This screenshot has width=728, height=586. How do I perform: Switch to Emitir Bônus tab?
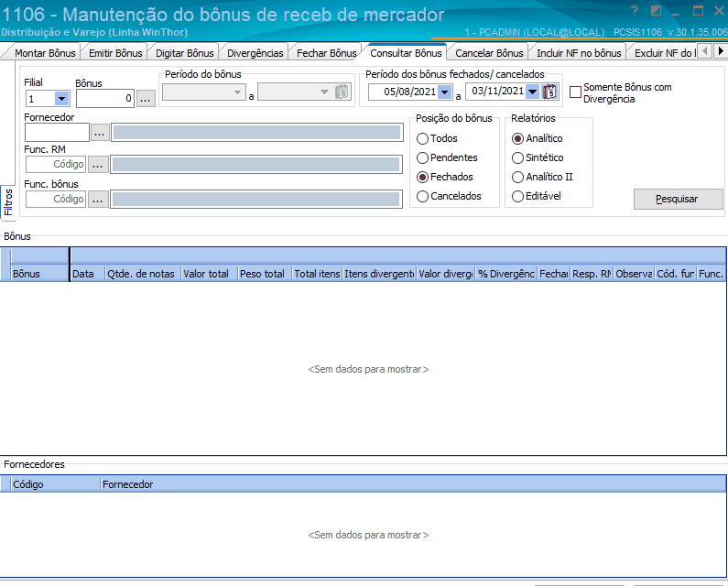[115, 53]
